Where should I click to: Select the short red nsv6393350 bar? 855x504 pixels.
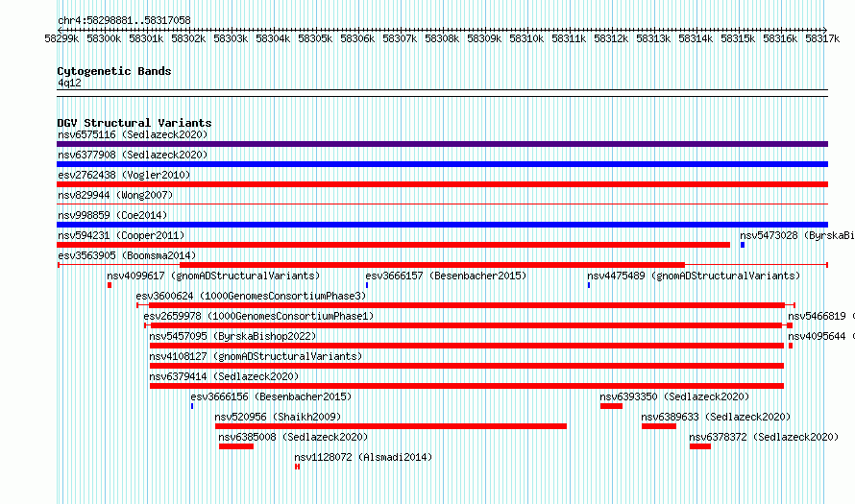611,406
